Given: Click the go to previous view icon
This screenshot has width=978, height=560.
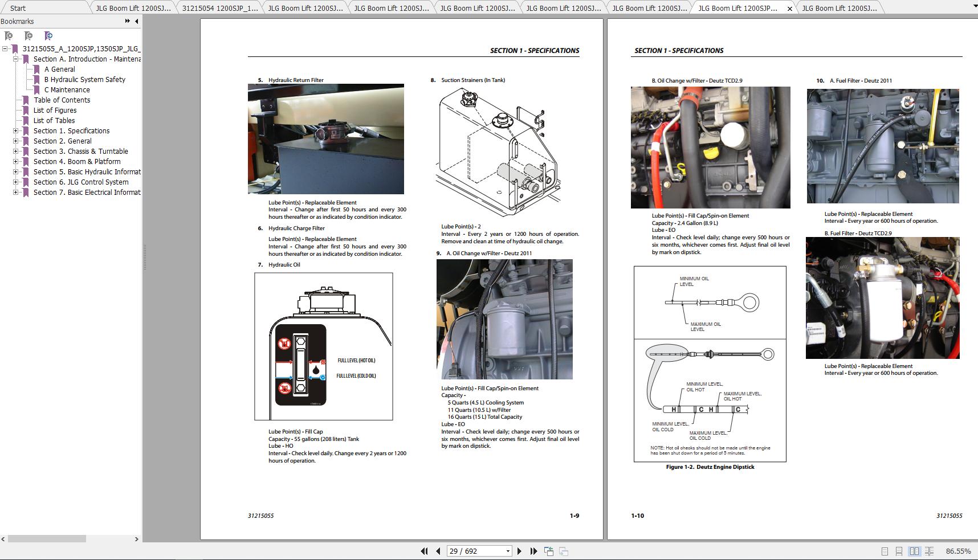Looking at the screenshot, I should tap(549, 551).
